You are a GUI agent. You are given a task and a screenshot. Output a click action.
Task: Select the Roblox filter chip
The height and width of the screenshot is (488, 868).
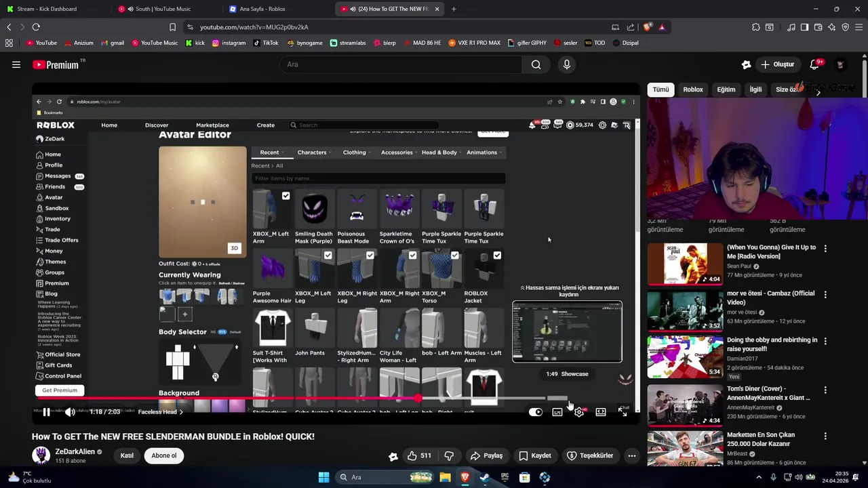pos(693,89)
